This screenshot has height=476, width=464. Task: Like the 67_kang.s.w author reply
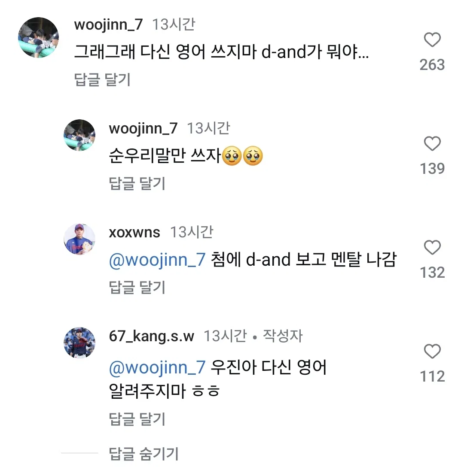coord(432,351)
